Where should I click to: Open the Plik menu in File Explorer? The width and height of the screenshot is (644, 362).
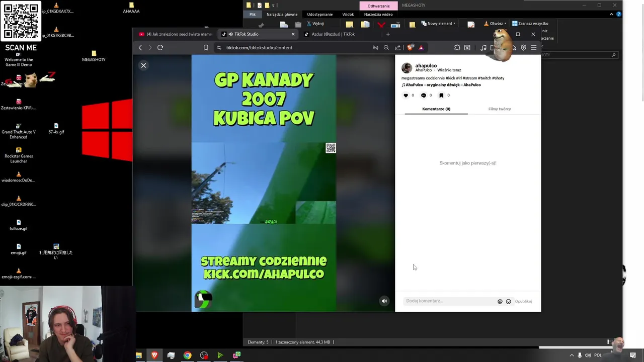coord(253,15)
